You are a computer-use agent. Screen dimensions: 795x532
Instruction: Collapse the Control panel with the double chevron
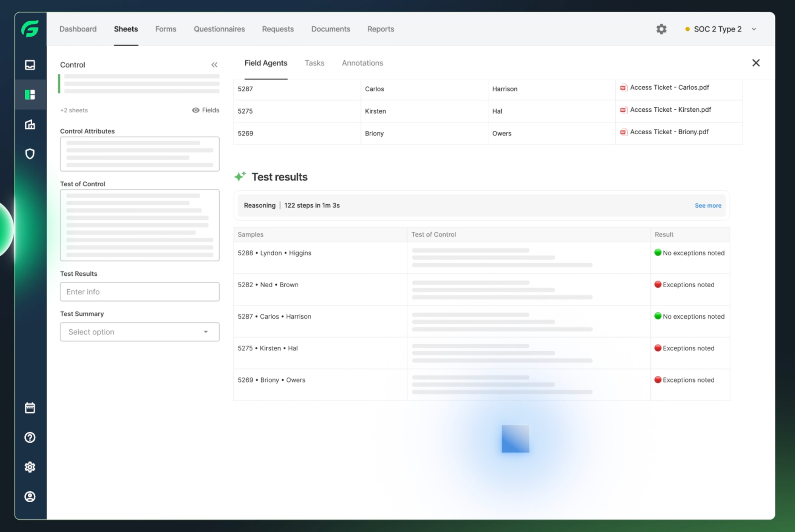coord(214,65)
